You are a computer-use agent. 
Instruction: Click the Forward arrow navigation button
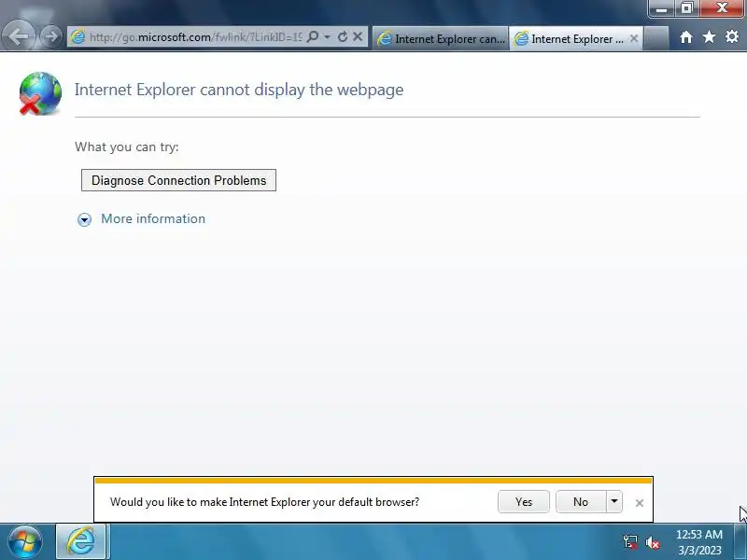pos(50,36)
